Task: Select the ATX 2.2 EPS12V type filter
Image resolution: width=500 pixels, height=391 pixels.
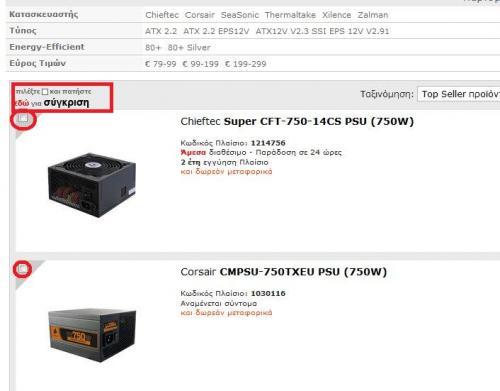Action: click(x=216, y=31)
